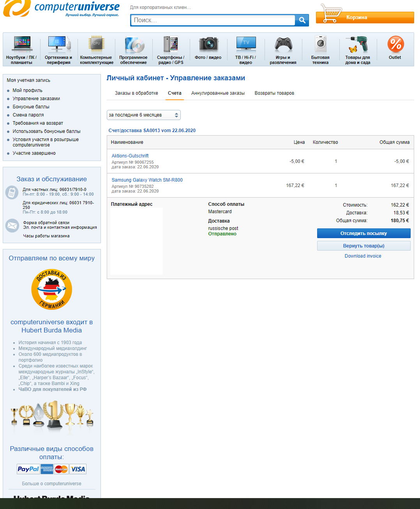Click the laptops and tablets category icon
The width and height of the screenshot is (420, 509).
(21, 44)
